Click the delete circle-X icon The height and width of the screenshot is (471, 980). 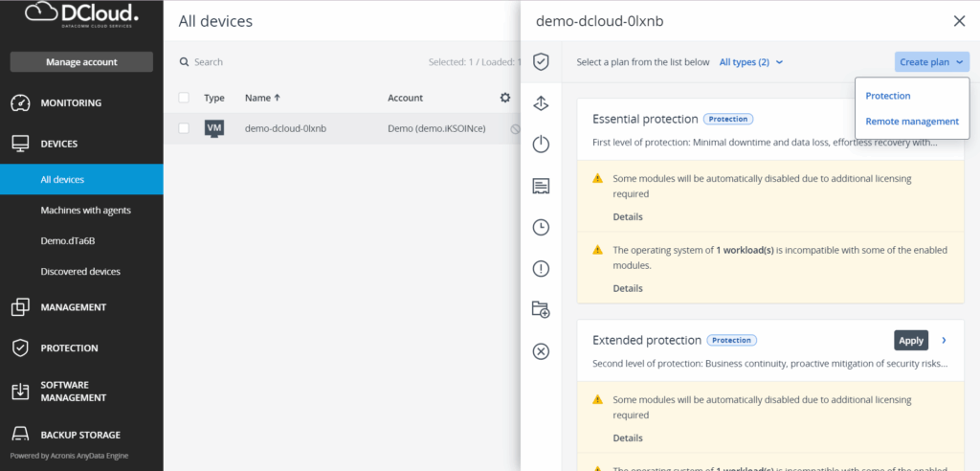point(541,351)
